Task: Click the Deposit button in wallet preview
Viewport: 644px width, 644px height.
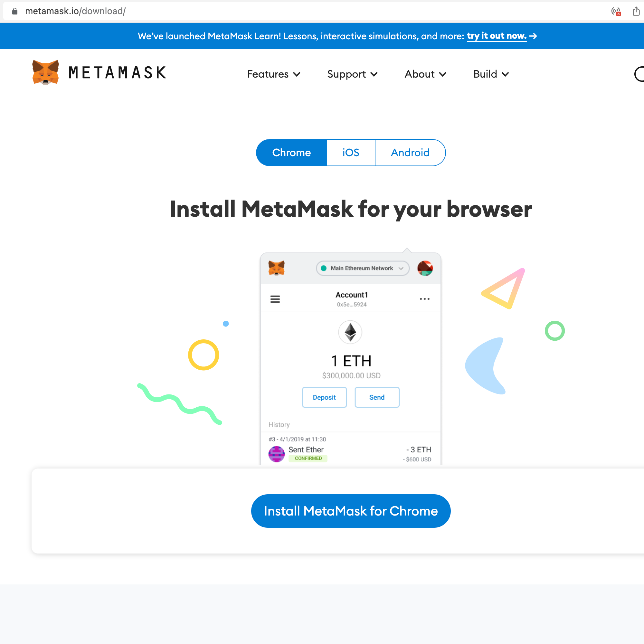Action: coord(324,397)
